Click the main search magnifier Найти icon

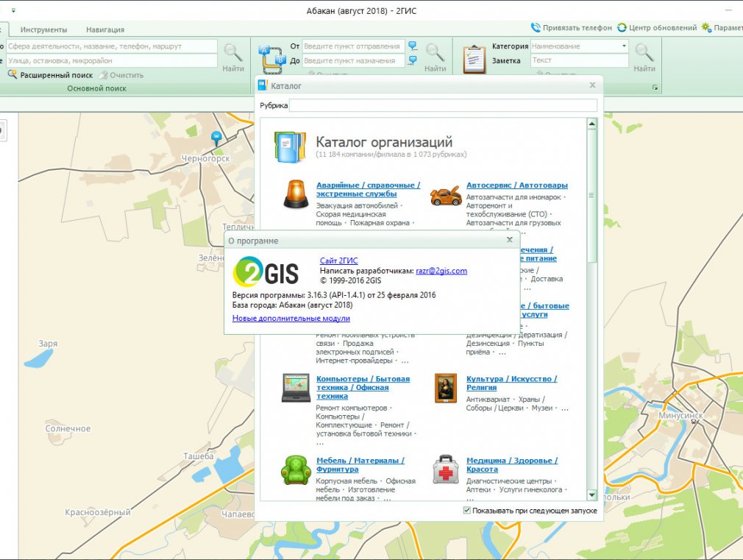tap(232, 53)
